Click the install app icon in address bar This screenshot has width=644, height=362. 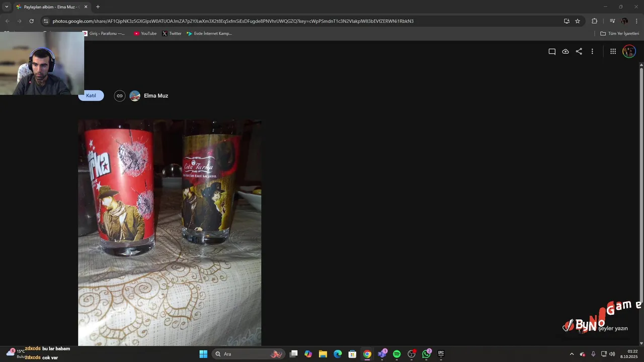tap(567, 21)
